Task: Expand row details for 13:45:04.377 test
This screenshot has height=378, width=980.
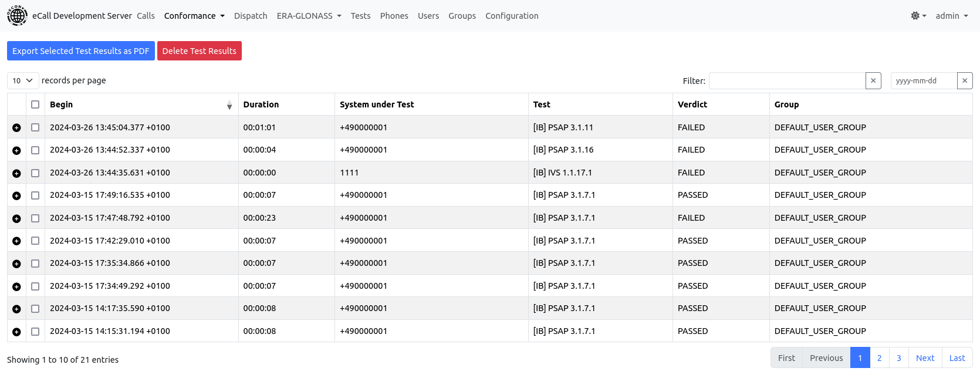Action: [16, 128]
